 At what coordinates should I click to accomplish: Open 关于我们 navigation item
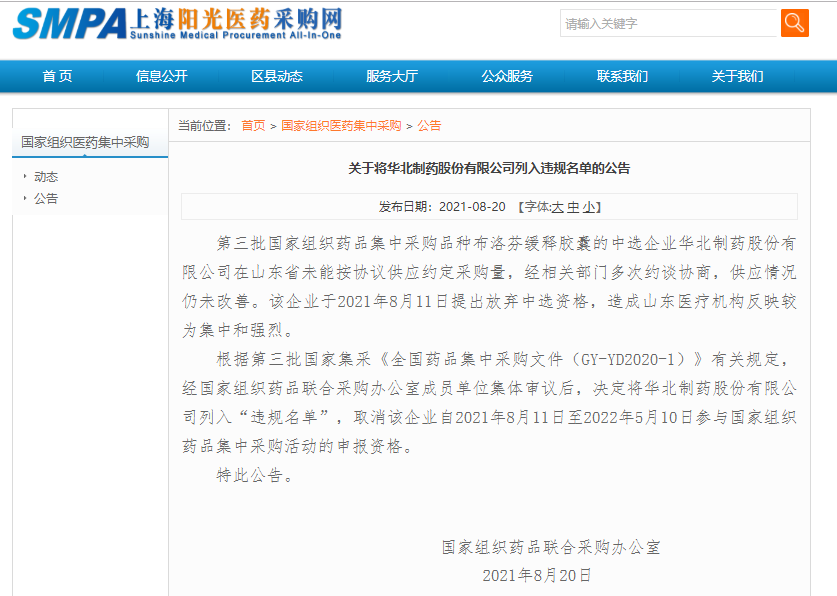coord(737,76)
